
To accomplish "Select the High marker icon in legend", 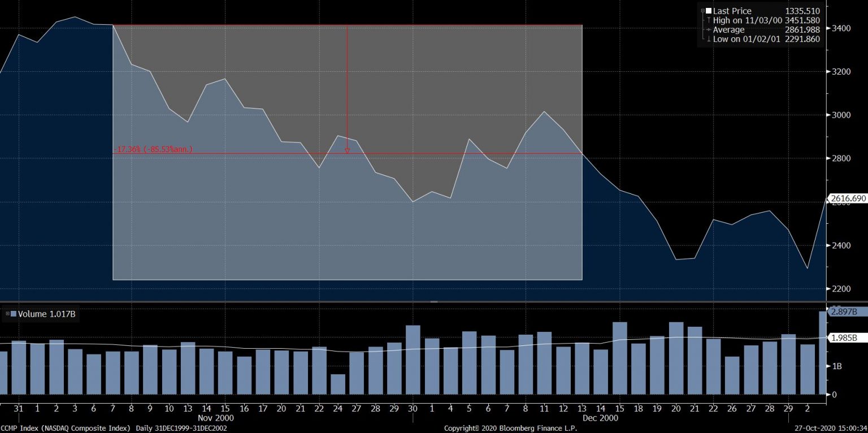I will (x=708, y=20).
